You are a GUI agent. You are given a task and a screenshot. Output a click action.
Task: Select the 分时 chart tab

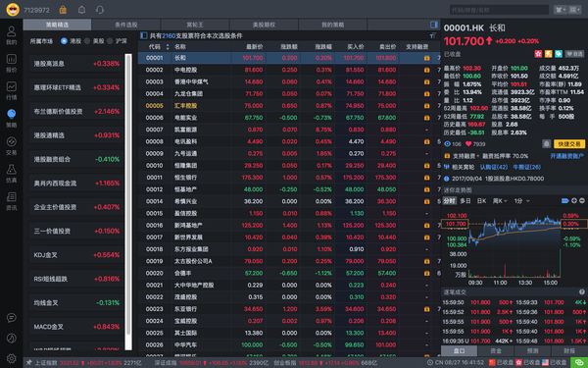(x=449, y=201)
